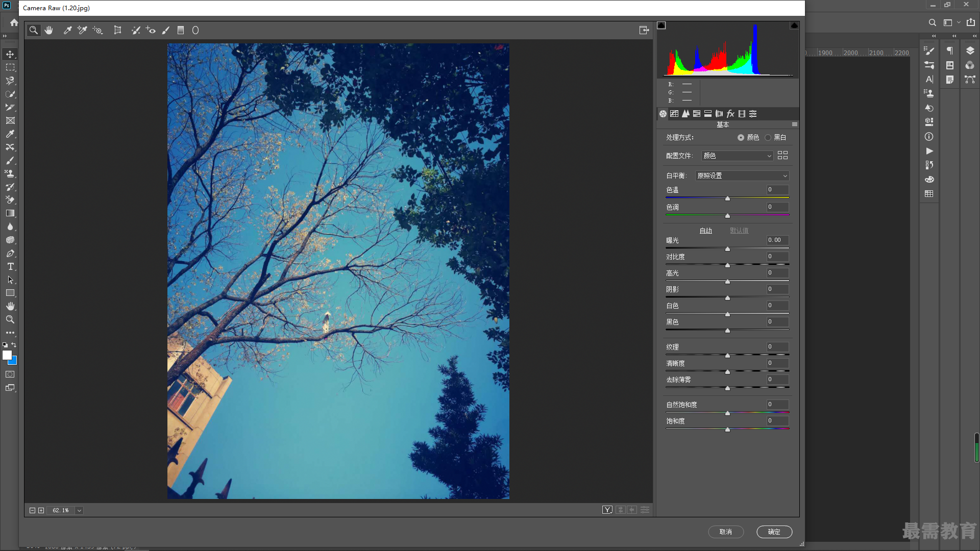Click the 饱和度 saturation value field
Viewport: 980px width, 551px height.
coord(777,421)
